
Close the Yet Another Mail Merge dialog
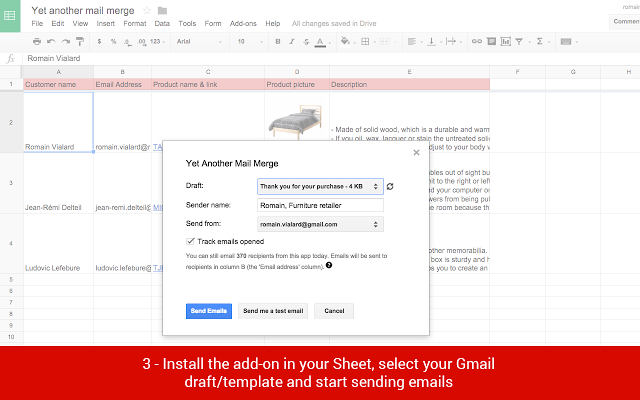416,153
